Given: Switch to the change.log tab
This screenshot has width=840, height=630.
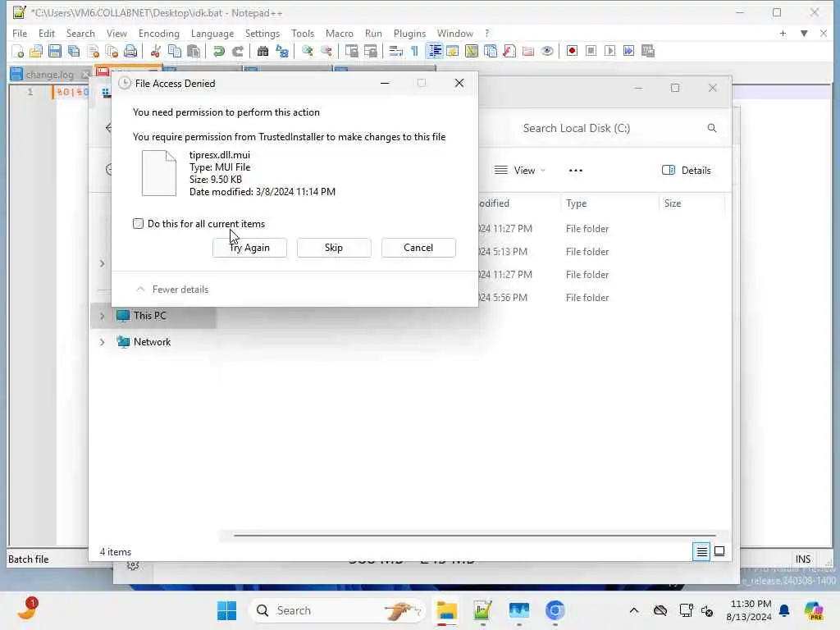Looking at the screenshot, I should (49, 75).
